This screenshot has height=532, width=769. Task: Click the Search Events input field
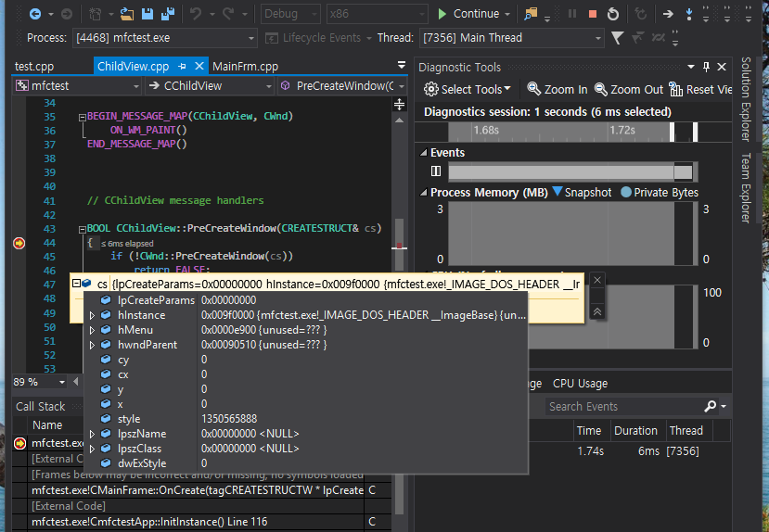(x=622, y=407)
